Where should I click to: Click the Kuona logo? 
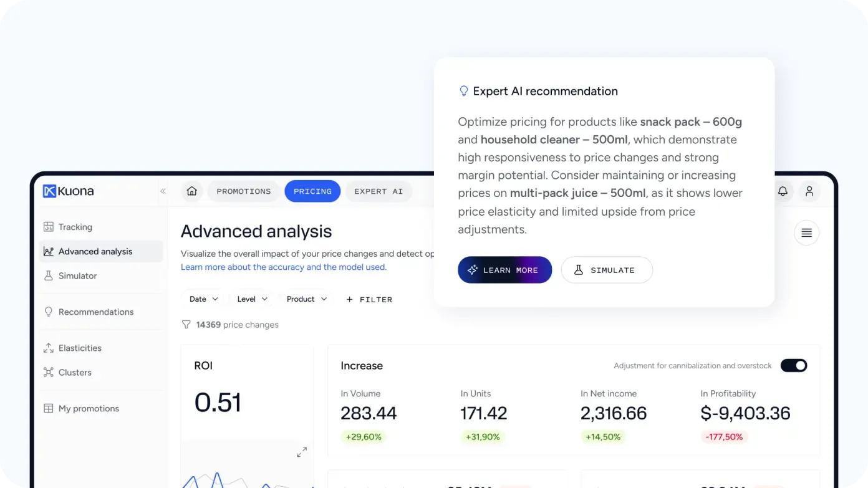click(x=68, y=191)
